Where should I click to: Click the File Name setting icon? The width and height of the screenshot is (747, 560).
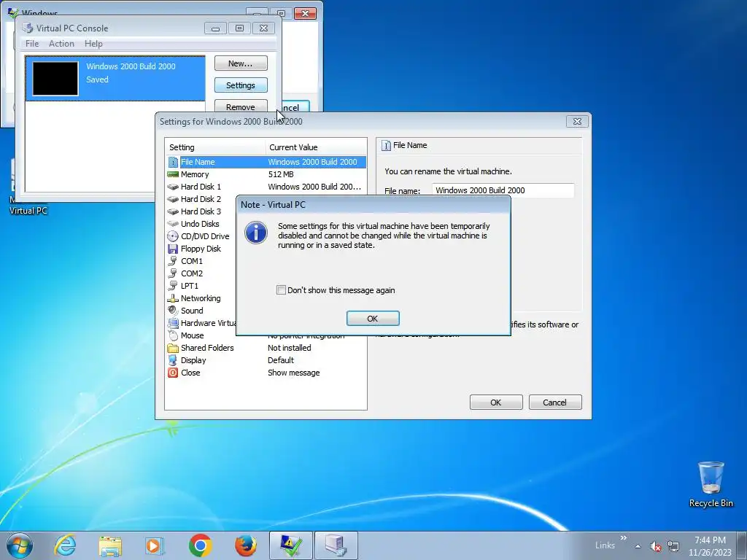[x=173, y=162]
